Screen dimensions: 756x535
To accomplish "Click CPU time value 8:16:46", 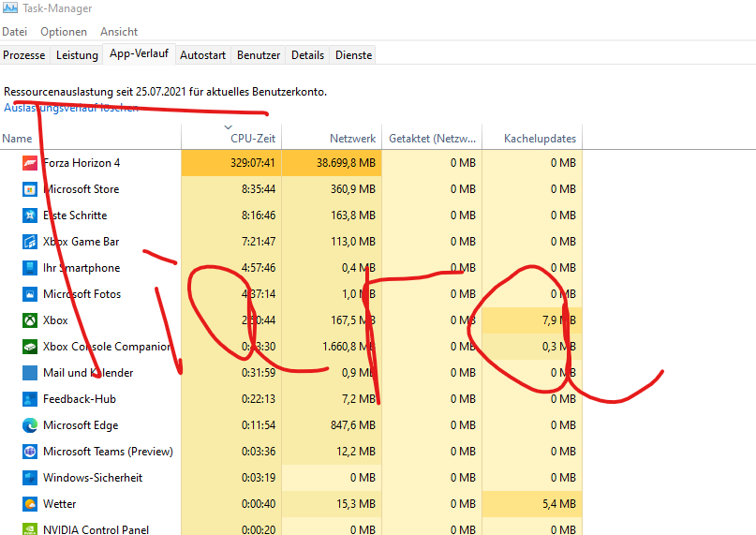I will pyautogui.click(x=259, y=215).
